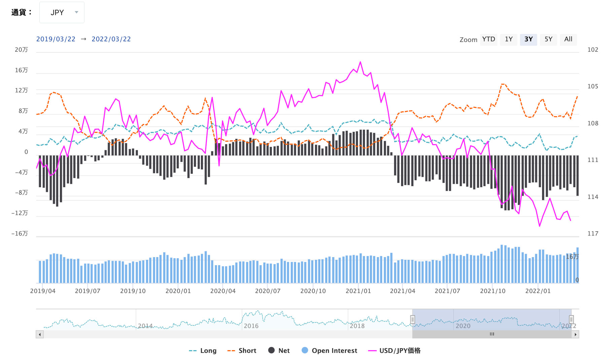
Task: Click the scrollbar right arrow
Action: point(575,334)
